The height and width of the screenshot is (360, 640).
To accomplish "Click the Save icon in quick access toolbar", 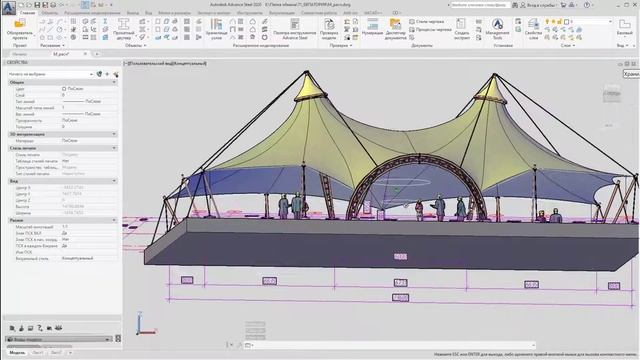I will 37,5.
